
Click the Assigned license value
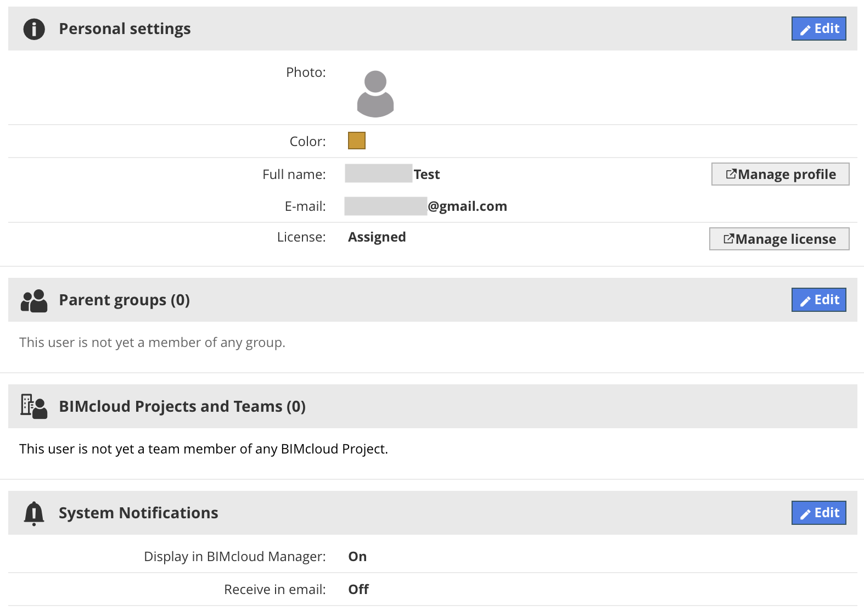(377, 237)
